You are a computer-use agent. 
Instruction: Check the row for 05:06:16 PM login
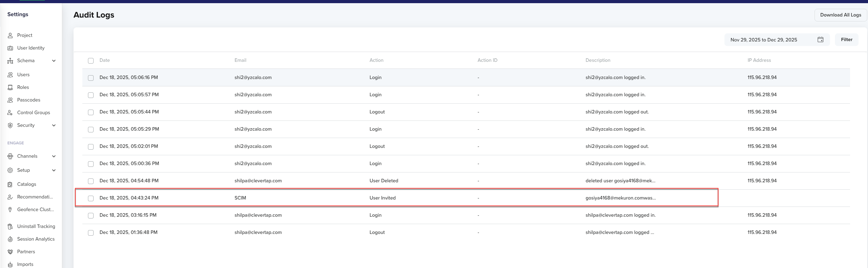click(x=91, y=78)
